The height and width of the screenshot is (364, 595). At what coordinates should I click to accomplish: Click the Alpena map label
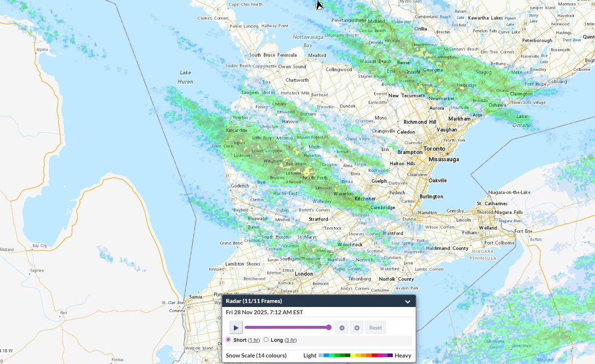(42, 50)
